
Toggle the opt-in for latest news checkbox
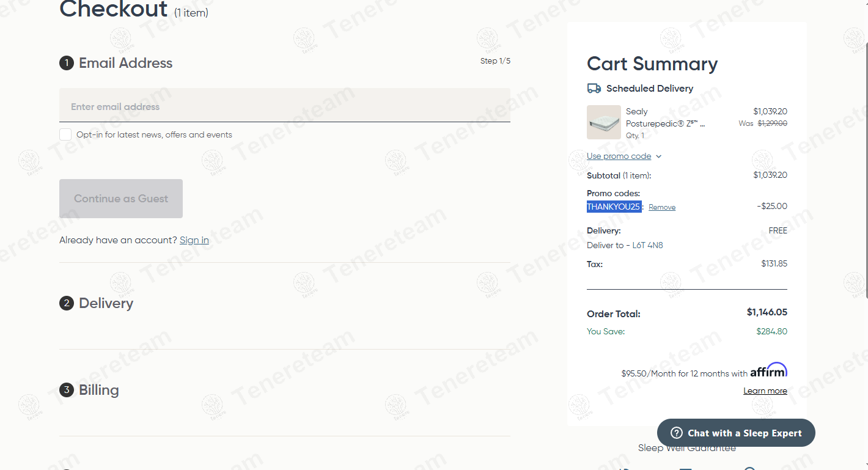click(x=65, y=134)
